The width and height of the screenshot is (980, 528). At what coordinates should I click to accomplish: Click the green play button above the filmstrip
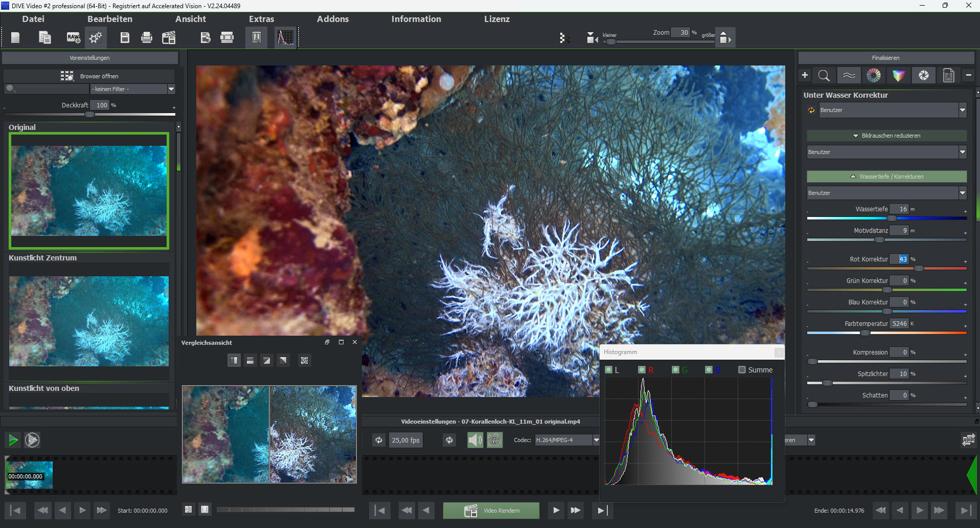pos(13,440)
